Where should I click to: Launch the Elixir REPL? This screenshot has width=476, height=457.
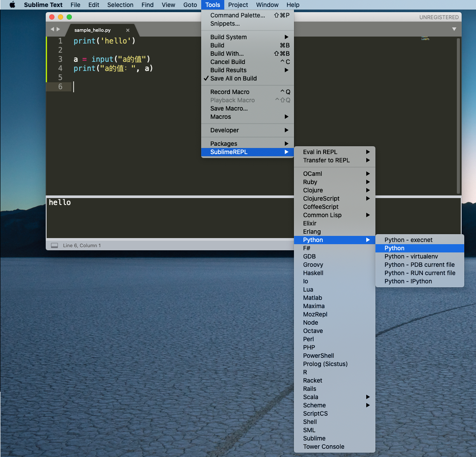pos(334,223)
